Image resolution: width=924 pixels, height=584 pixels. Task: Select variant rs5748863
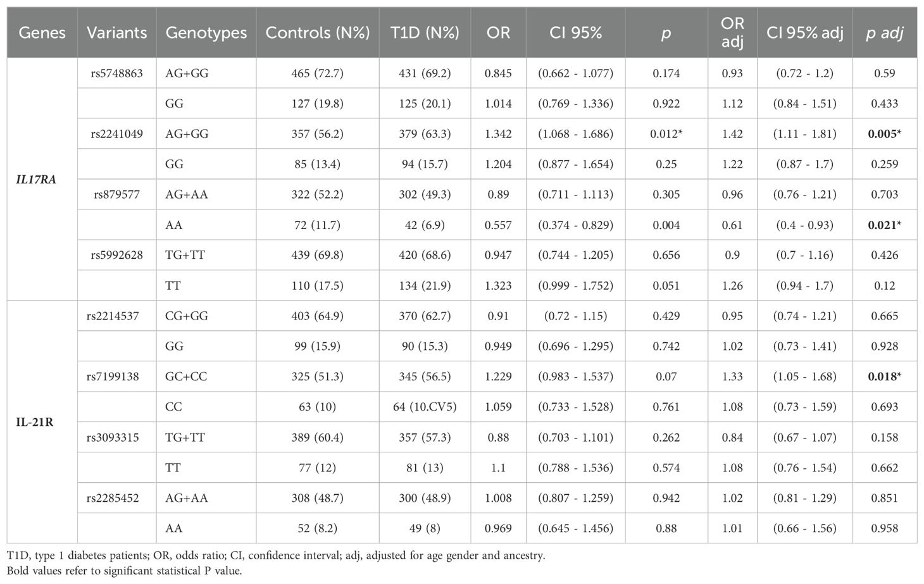coord(116,73)
